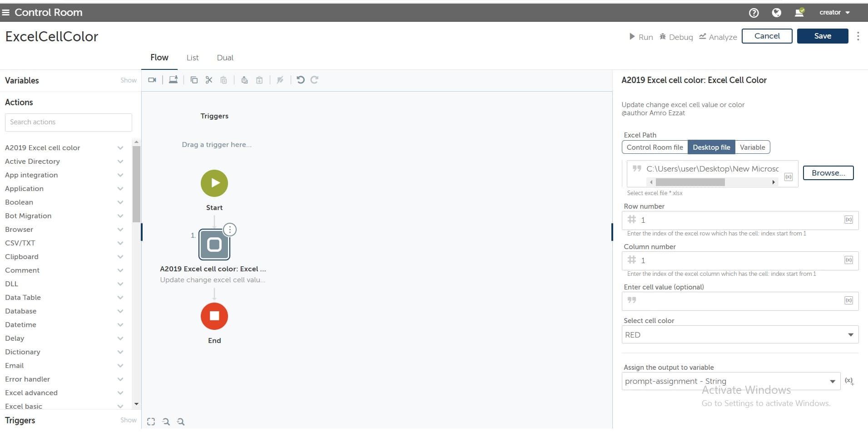Screen dimensions: 868x441
Task: Select the Excel cell color action node
Action: (x=214, y=245)
